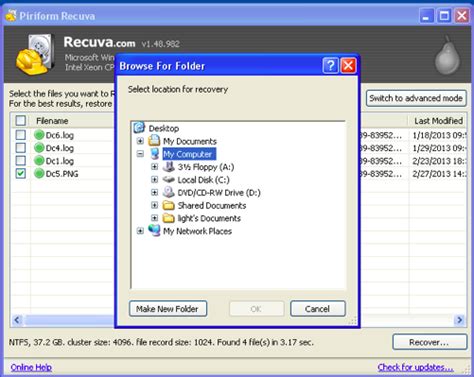Click the green status dot for Dc6.log

pyautogui.click(x=39, y=135)
